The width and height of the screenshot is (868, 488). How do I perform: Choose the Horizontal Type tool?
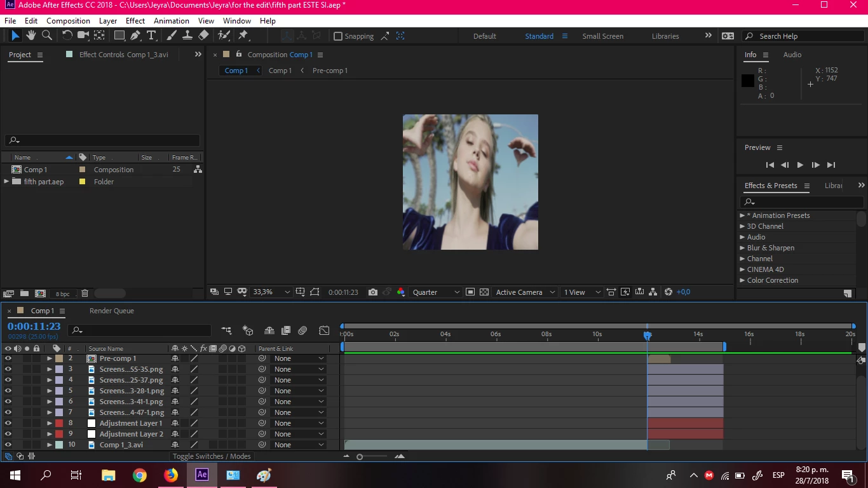pyautogui.click(x=151, y=36)
